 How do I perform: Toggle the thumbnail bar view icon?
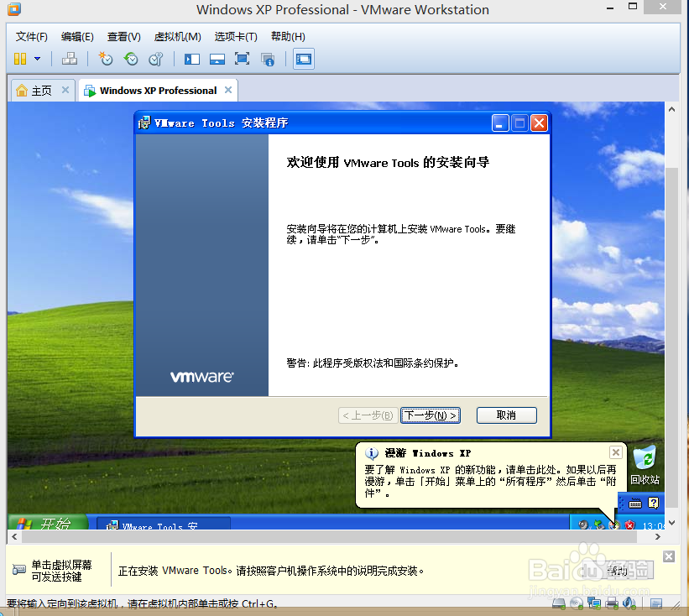(x=217, y=59)
